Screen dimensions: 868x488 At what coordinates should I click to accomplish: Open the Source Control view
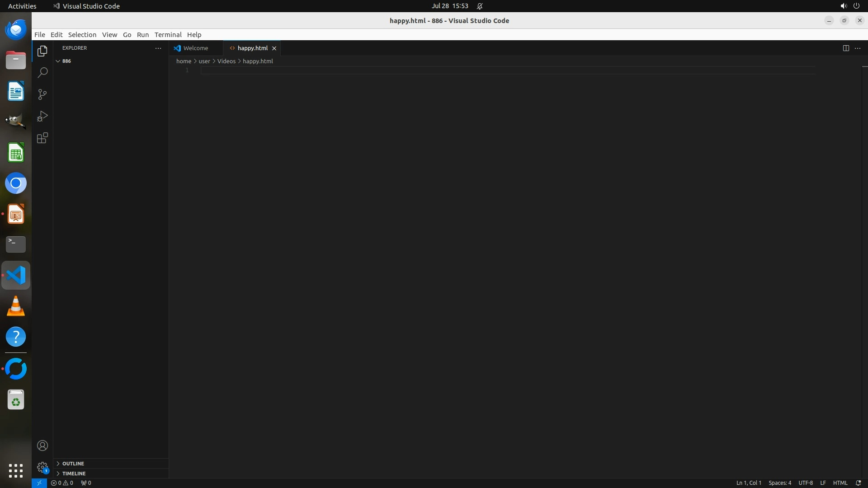[42, 94]
